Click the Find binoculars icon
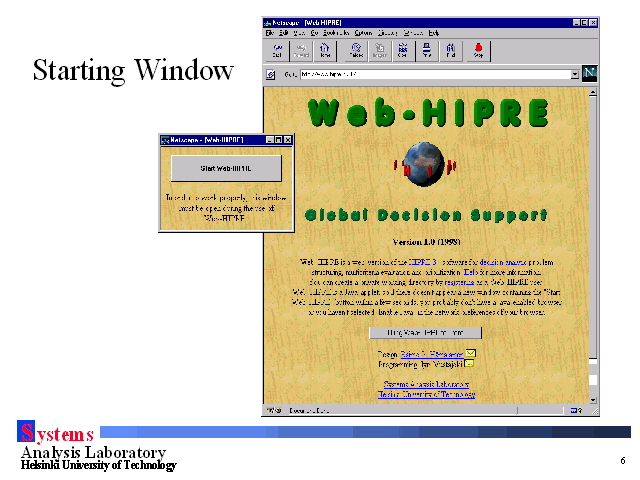 click(451, 50)
